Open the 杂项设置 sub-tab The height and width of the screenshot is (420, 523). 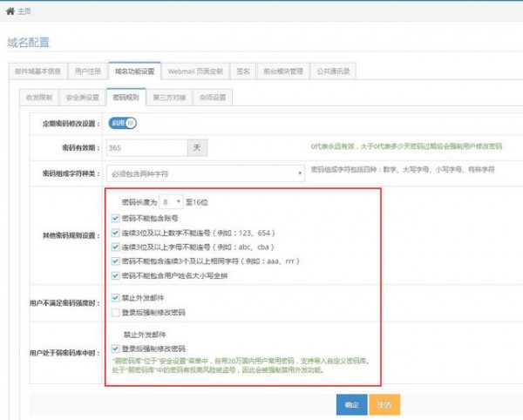(213, 98)
